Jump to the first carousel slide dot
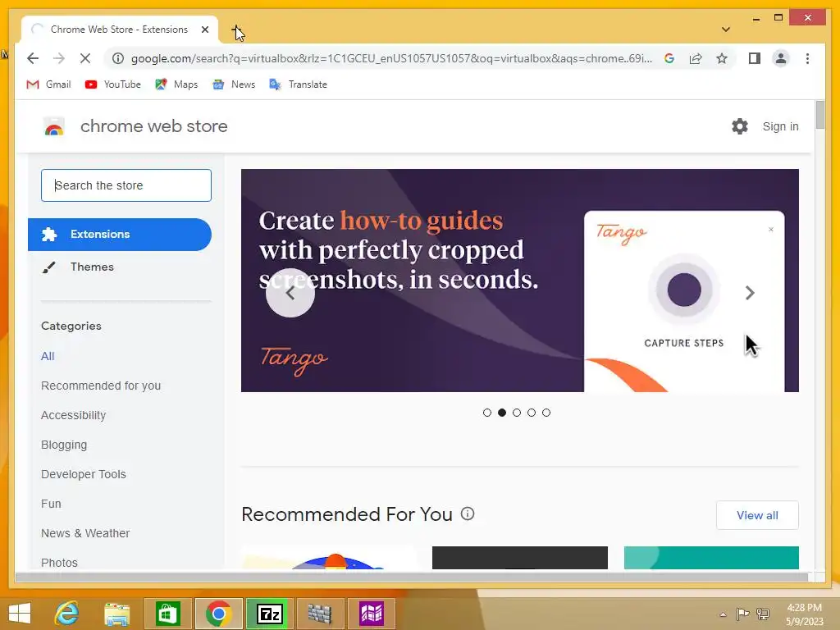The width and height of the screenshot is (840, 630). click(x=487, y=413)
